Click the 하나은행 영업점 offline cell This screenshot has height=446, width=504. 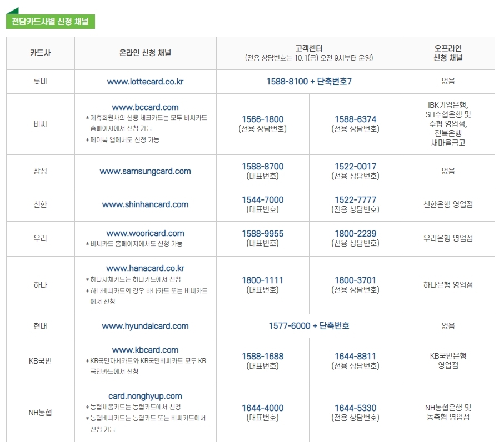pyautogui.click(x=448, y=285)
